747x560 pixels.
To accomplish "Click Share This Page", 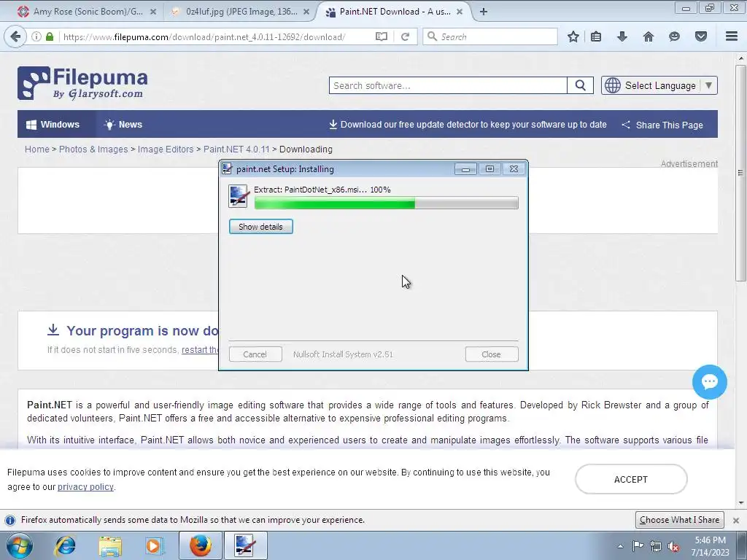I will point(662,125).
